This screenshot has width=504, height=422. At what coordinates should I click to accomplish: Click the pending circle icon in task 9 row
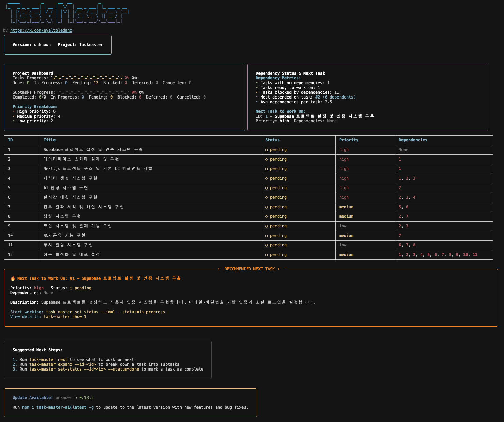(267, 226)
